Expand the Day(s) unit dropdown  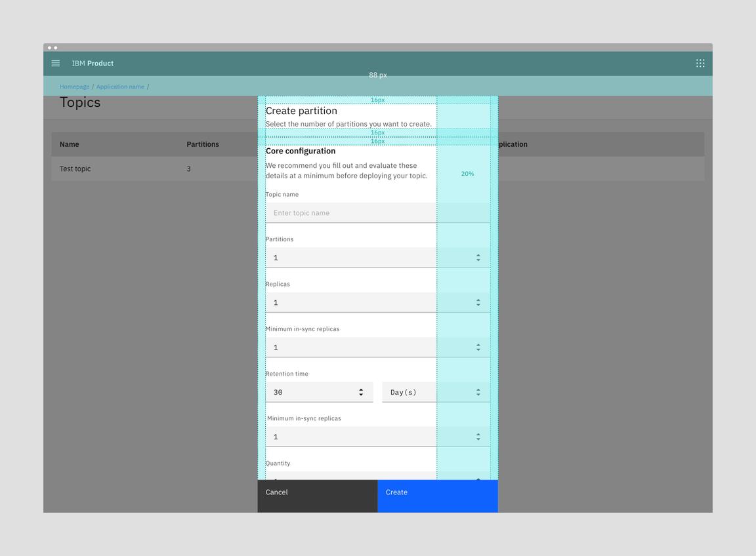point(436,392)
